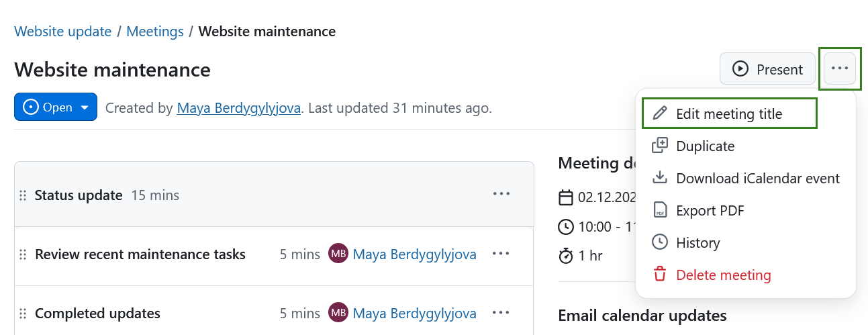Click the Present button

pos(767,69)
